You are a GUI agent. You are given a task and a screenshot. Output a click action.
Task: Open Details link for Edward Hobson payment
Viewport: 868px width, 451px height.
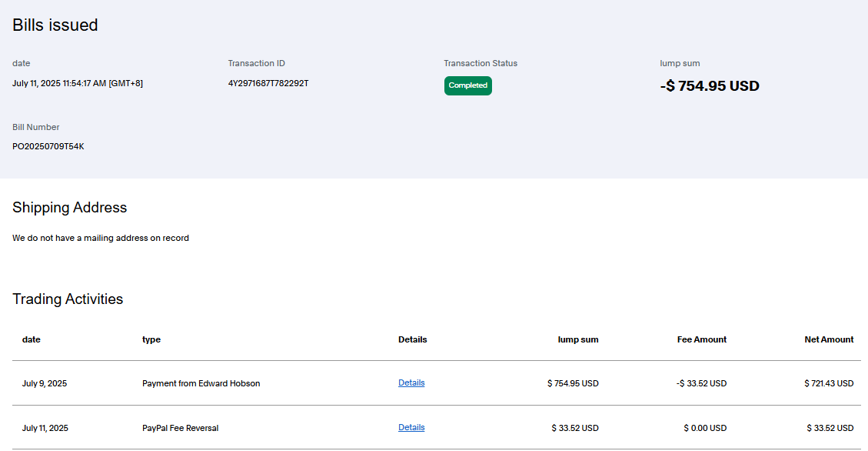pos(411,383)
